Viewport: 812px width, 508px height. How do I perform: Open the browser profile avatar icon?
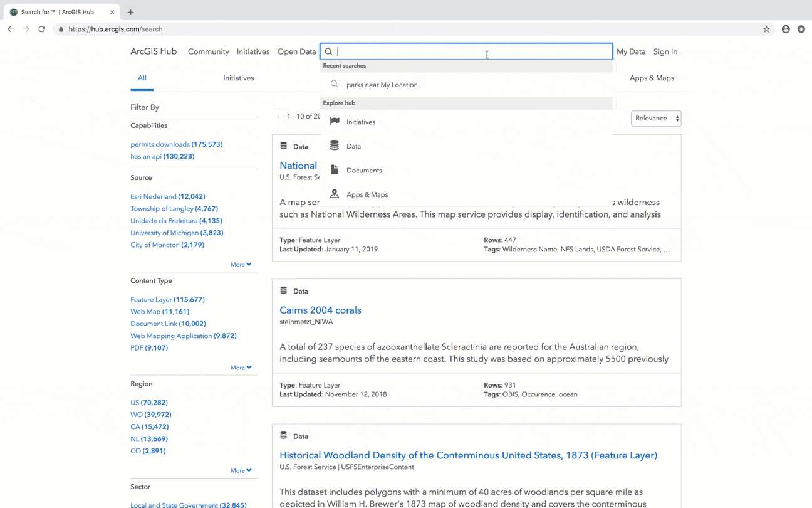(785, 29)
